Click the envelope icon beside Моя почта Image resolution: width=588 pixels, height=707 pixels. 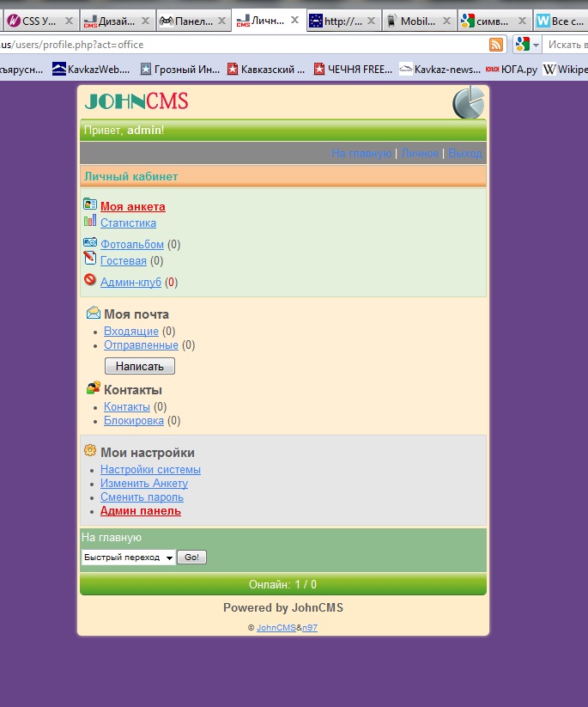[94, 313]
